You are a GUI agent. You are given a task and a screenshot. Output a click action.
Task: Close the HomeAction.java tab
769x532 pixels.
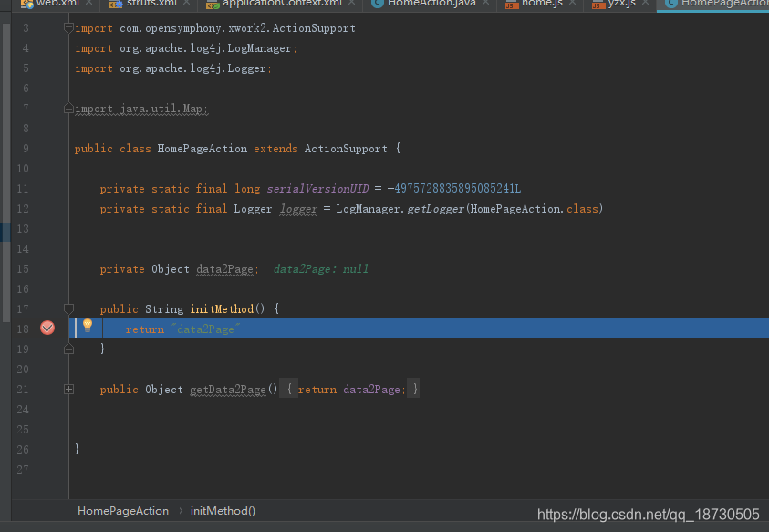pyautogui.click(x=485, y=3)
